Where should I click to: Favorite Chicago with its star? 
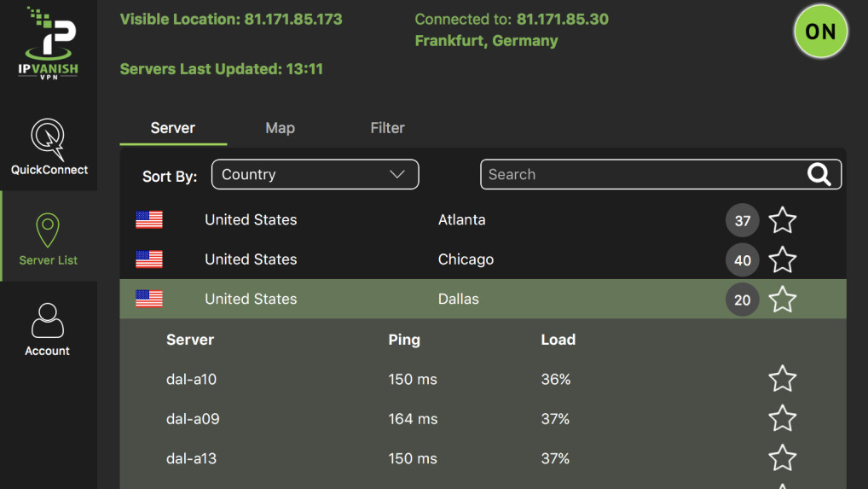(782, 259)
